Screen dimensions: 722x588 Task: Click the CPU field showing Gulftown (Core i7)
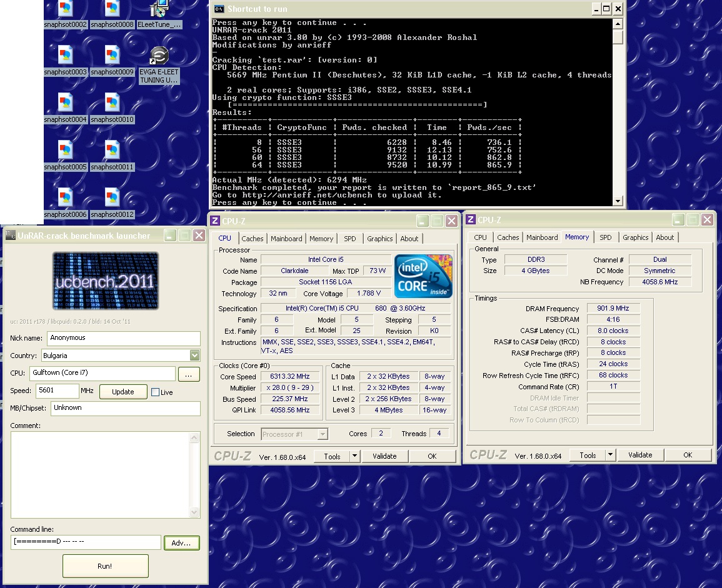[103, 373]
